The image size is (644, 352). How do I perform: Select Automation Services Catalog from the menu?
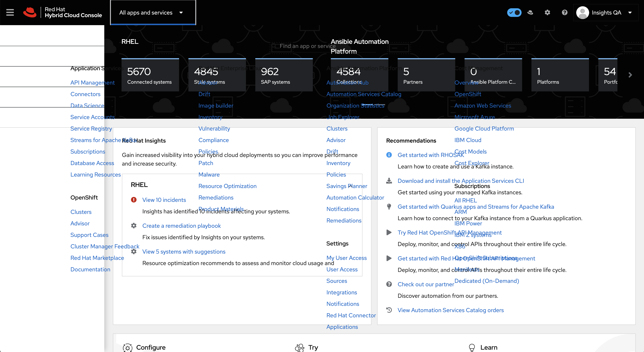[x=364, y=94]
